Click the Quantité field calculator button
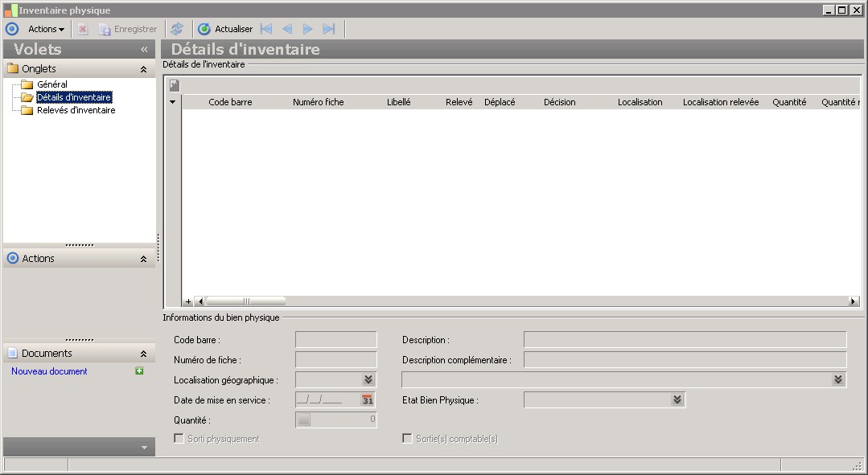868x475 pixels. point(304,420)
